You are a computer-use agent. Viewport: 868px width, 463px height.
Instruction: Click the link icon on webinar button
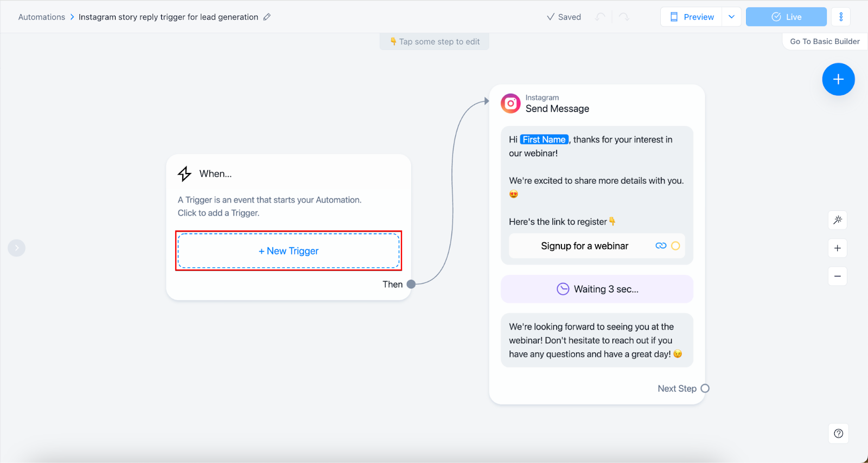point(661,246)
